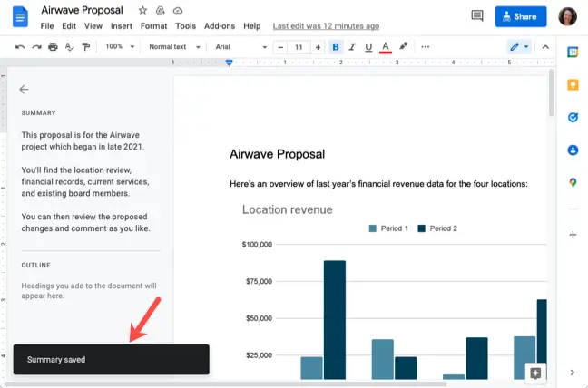The width and height of the screenshot is (588, 388).
Task: Open 'Last edit was 12 minutes ago' link
Action: click(326, 26)
